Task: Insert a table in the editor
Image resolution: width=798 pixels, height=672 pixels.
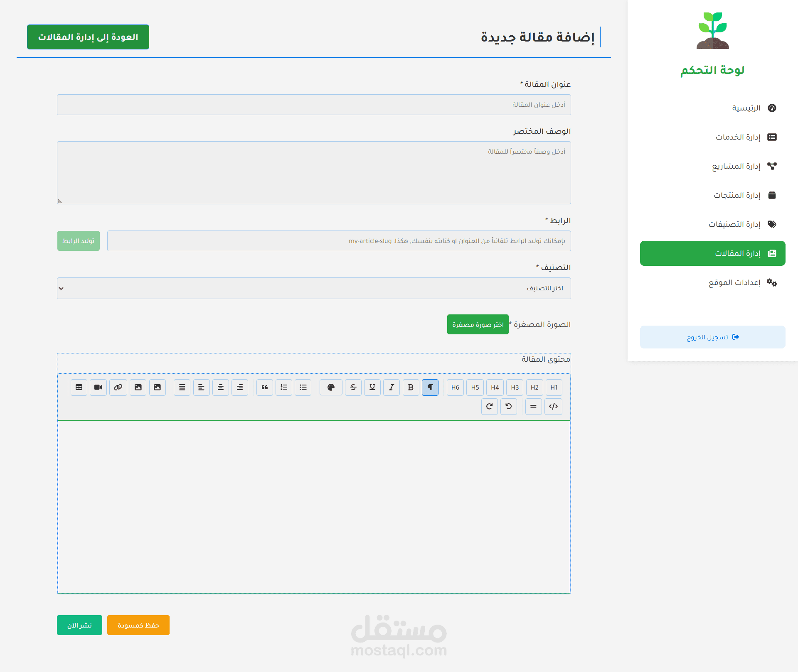Action: (79, 388)
